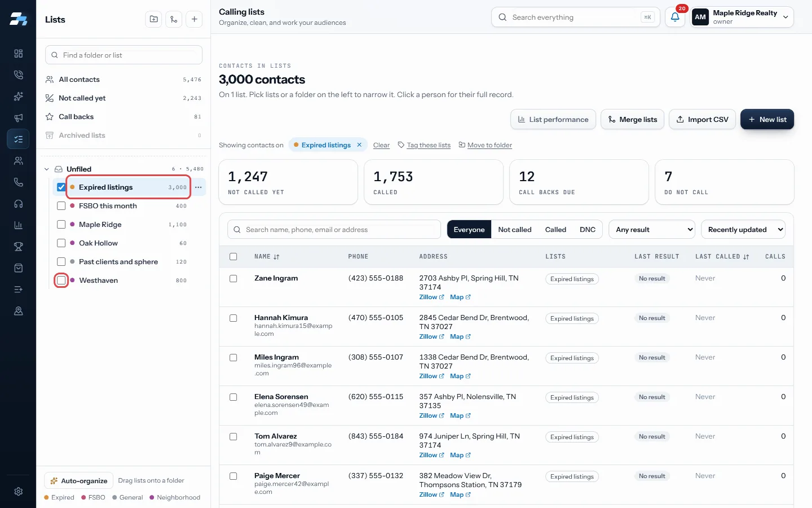This screenshot has height=508, width=812.
Task: Open the team people icon in sidebar
Action: [18, 160]
